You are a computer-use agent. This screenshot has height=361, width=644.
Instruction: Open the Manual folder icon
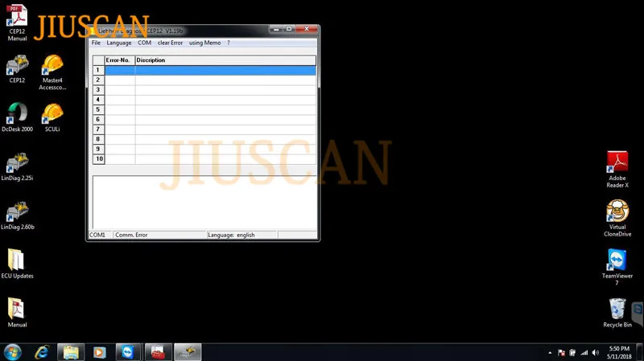coord(17,313)
